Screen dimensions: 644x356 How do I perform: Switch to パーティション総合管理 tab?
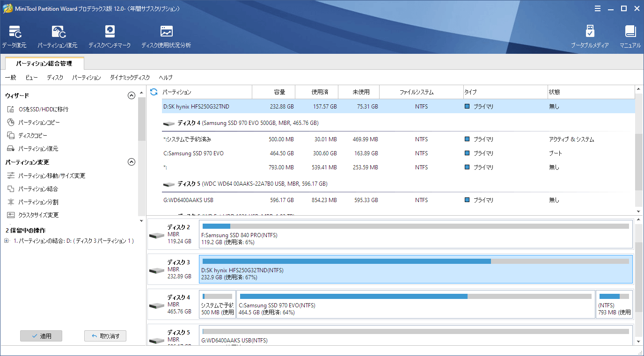[44, 63]
